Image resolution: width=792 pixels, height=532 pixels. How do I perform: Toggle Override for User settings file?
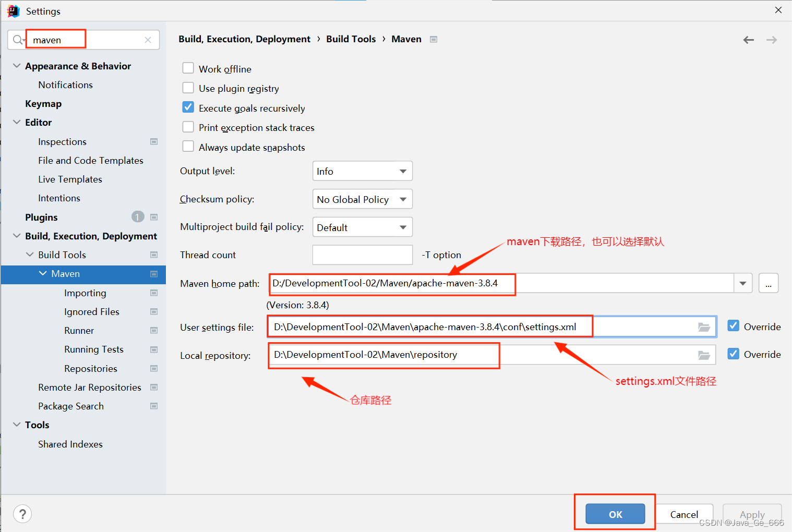734,326
